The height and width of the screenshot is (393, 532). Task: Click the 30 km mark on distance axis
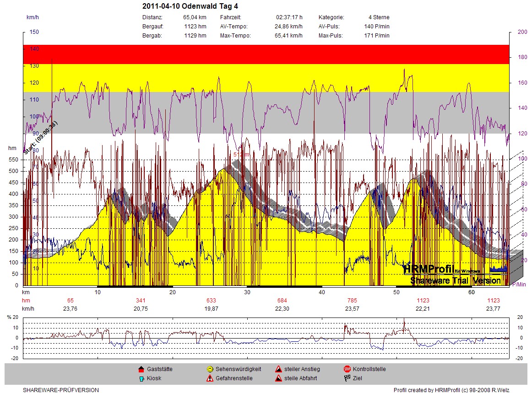click(x=247, y=292)
